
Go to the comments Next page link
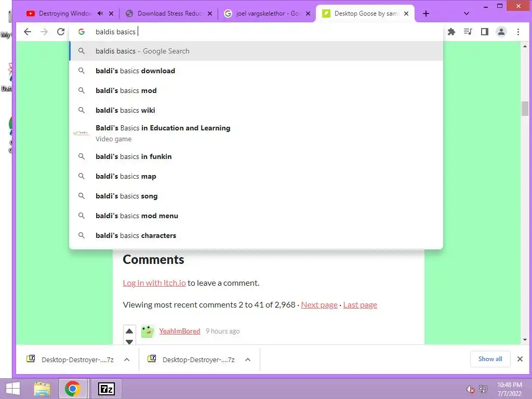pos(320,304)
